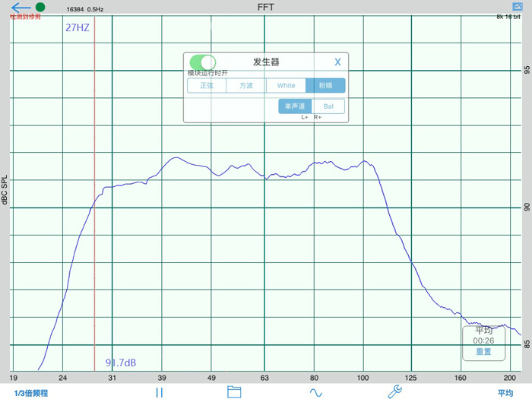The width and height of the screenshot is (532, 399).
Task: Select 粉噪 pink noise option
Action: tap(325, 86)
